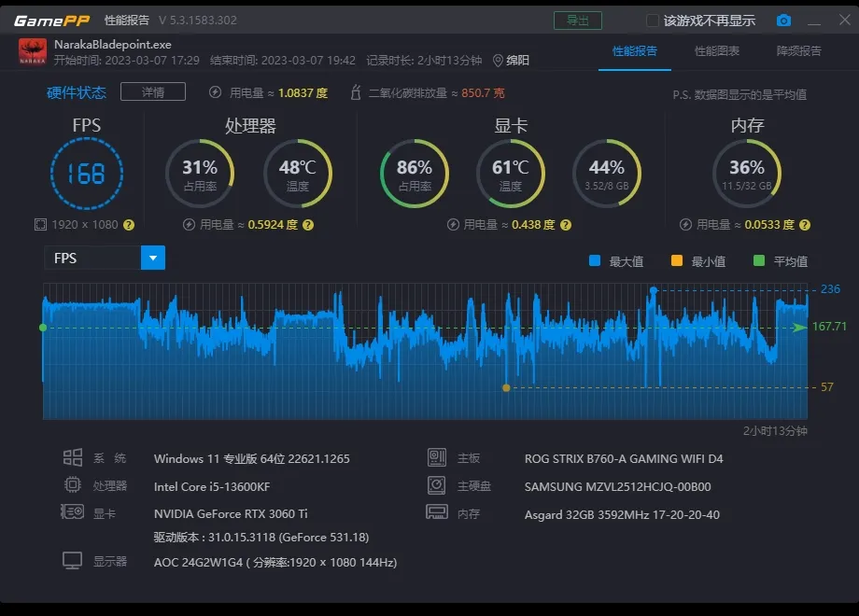
Task: Click the location pin icon near 绵阳
Action: 498,61
